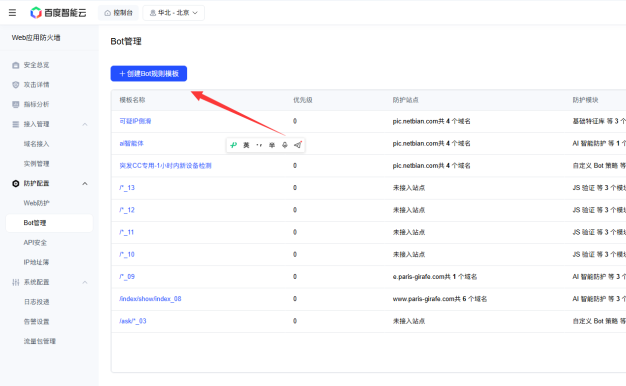
Task: Click the 系统配置 sliders icon
Action: click(x=16, y=282)
